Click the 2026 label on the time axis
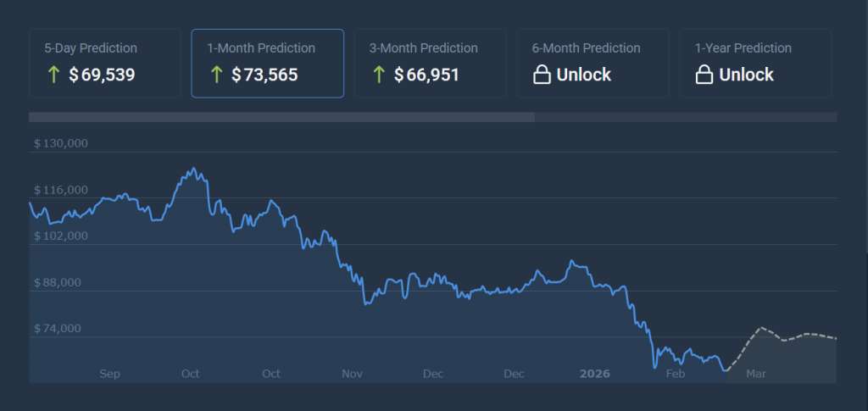 595,373
